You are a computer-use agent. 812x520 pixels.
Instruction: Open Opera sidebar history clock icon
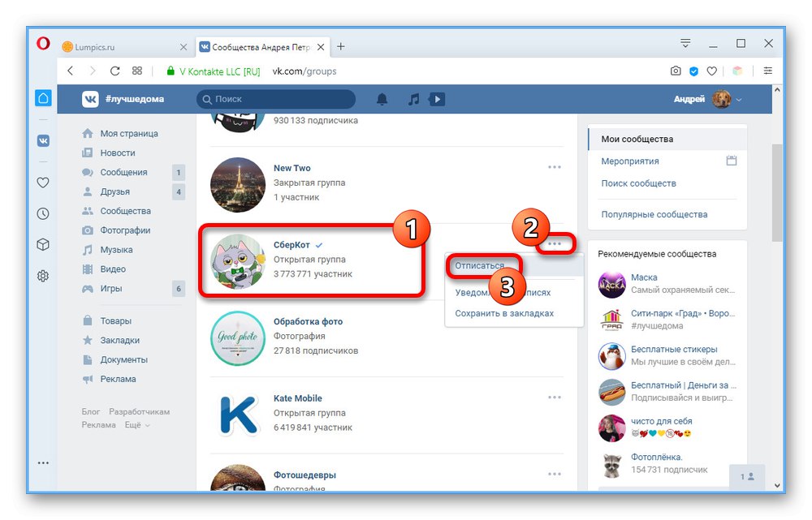point(43,213)
